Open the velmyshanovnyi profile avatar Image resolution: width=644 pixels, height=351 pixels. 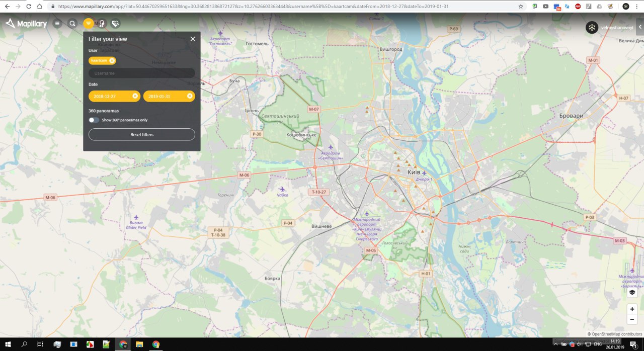click(x=592, y=28)
